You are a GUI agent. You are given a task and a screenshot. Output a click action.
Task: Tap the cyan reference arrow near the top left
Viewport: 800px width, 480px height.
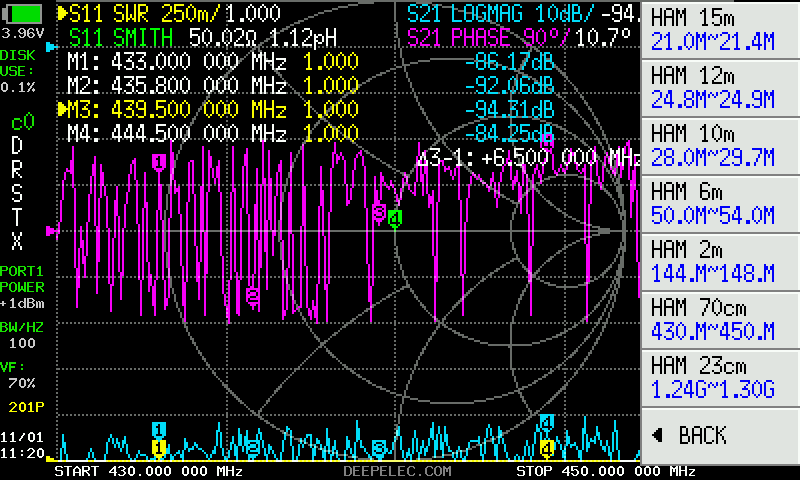(51, 47)
